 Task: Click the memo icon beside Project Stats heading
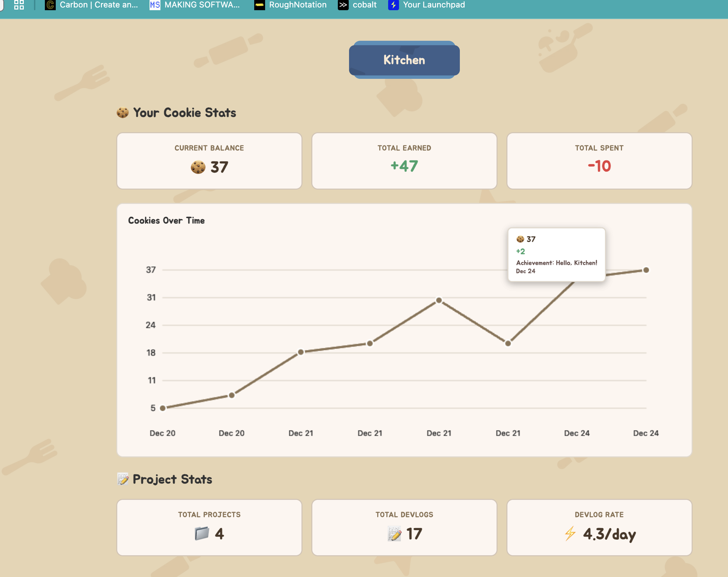pyautogui.click(x=123, y=479)
